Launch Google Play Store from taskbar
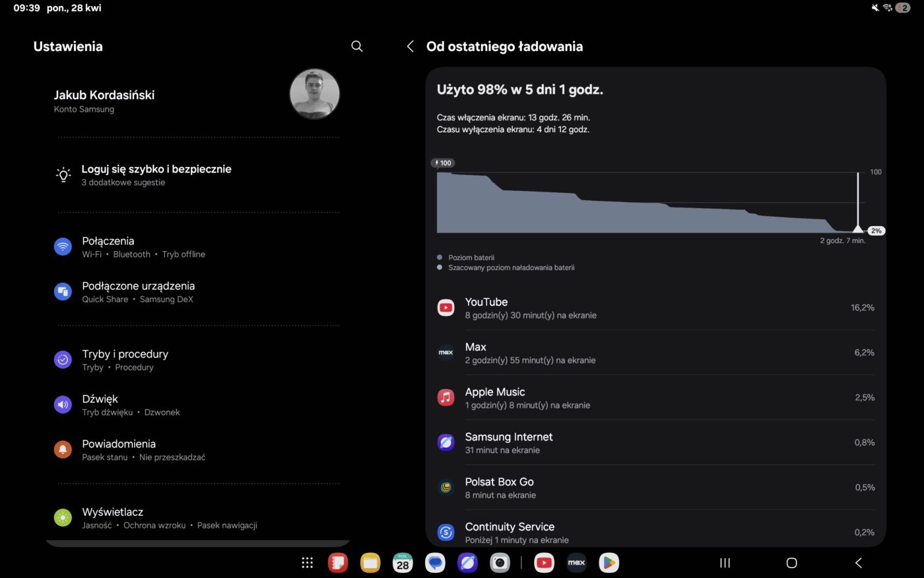Image resolution: width=924 pixels, height=578 pixels. [609, 563]
